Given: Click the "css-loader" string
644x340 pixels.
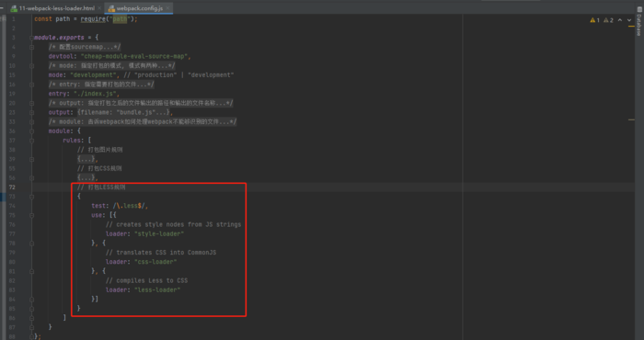Looking at the screenshot, I should [155, 262].
